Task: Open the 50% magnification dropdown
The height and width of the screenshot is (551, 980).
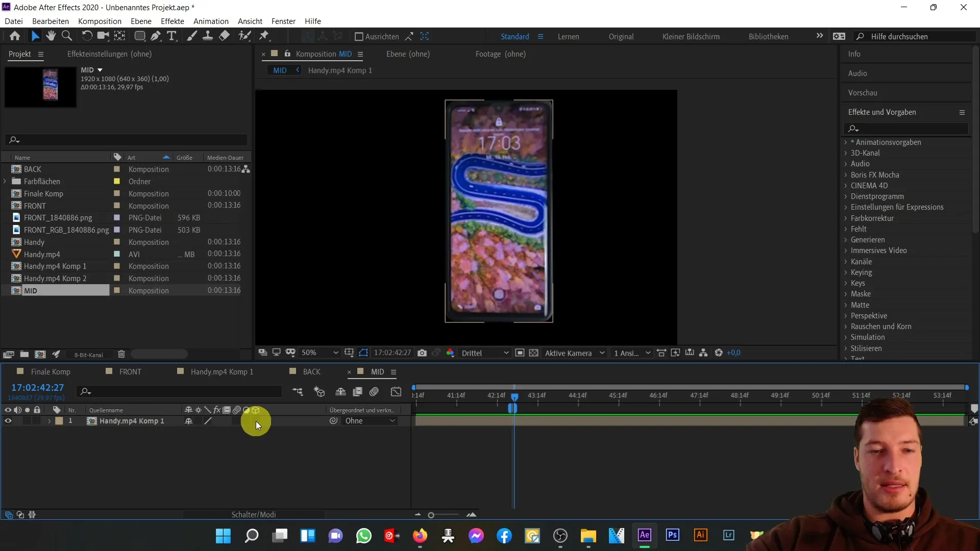Action: click(320, 353)
